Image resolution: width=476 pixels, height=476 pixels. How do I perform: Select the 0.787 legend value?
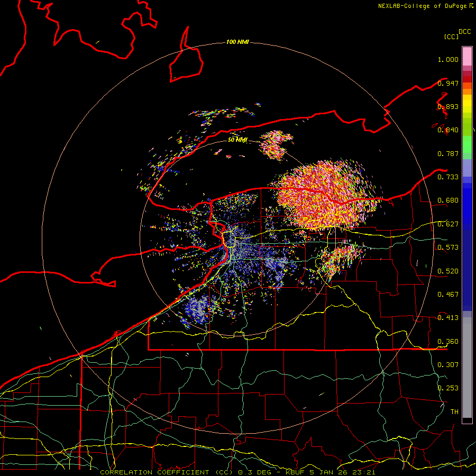click(x=448, y=153)
